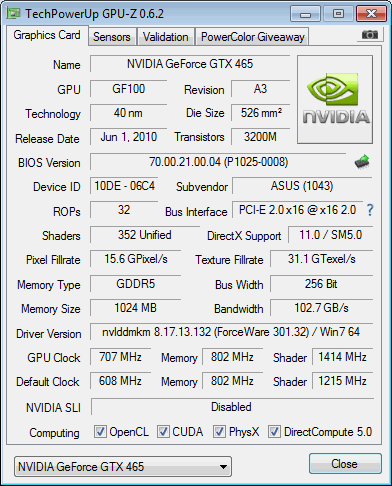Click the NVIDIA SLI status field

[232, 407]
